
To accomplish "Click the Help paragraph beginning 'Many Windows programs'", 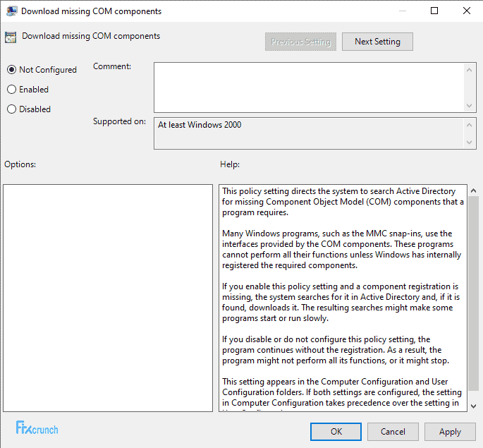I will 341,249.
